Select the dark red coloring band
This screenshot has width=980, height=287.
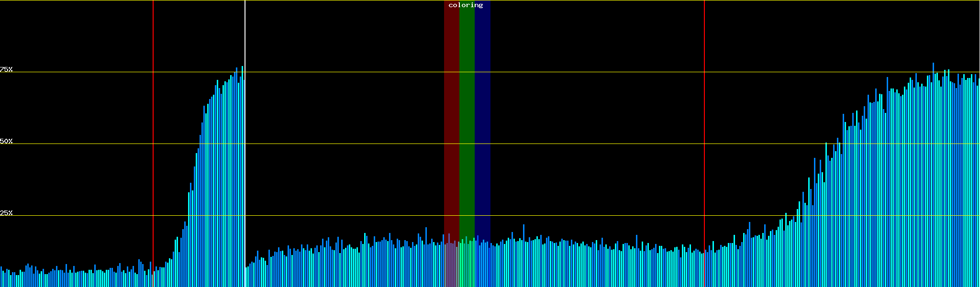click(451, 120)
